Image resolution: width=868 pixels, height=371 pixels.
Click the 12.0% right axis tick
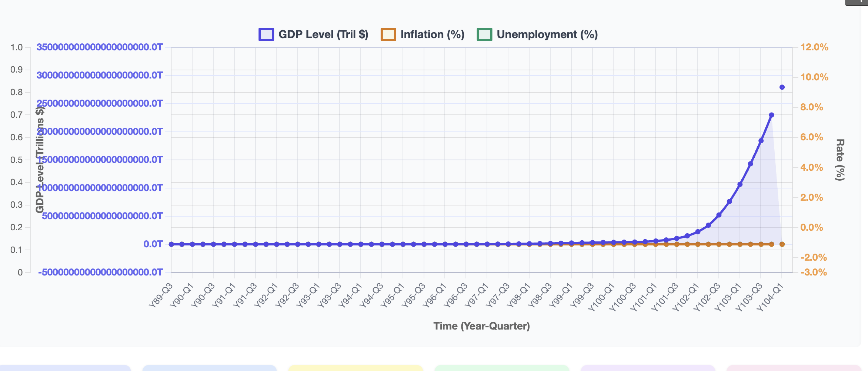click(x=814, y=47)
